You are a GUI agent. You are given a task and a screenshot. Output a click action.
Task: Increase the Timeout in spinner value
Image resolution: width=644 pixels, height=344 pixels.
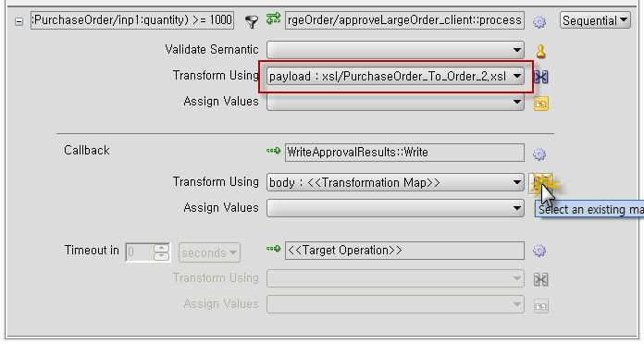coord(162,248)
